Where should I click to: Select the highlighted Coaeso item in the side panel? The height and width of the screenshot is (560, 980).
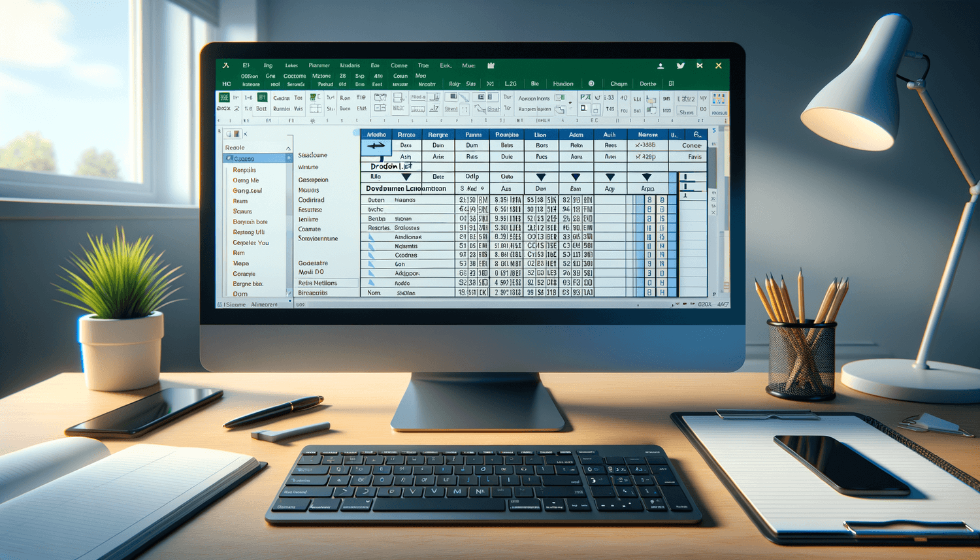[256, 159]
